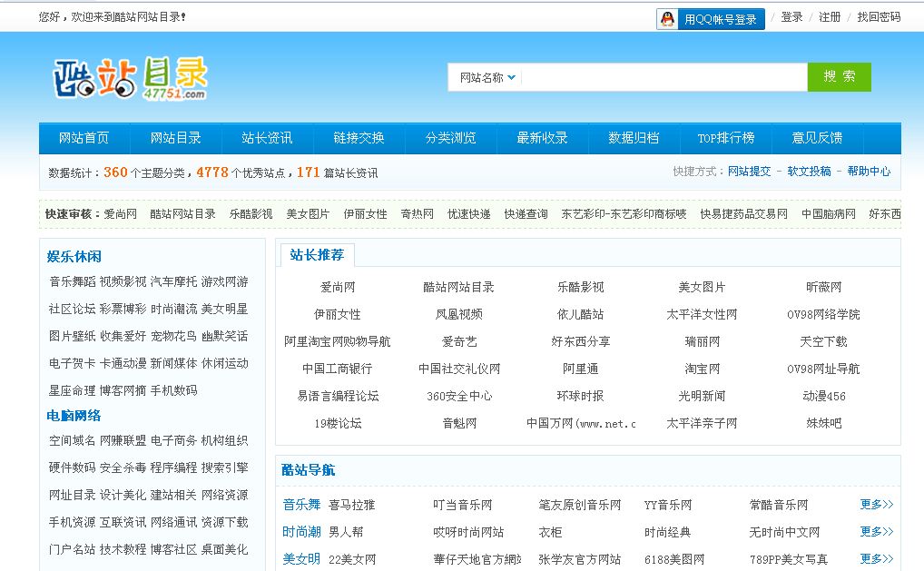Open 数据归档 navigation item
This screenshot has width=924, height=571.
(634, 138)
